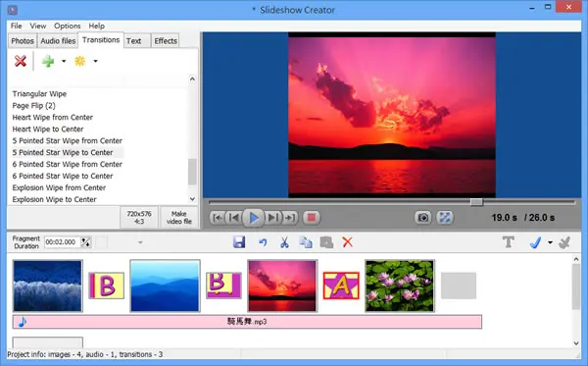Viewport: 588px width, 366px height.
Task: Select 6 Pointed Star Wipe to Center
Action: tap(63, 176)
